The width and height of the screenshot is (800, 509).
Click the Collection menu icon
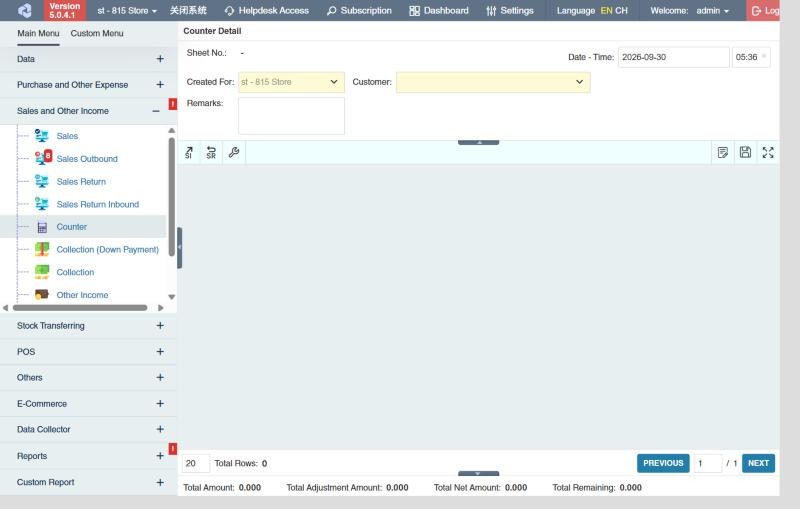[42, 272]
